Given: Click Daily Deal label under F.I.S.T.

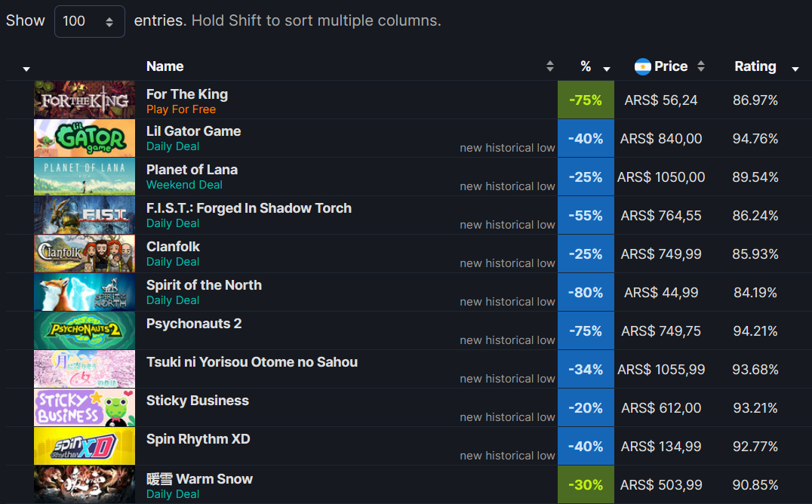Looking at the screenshot, I should (x=173, y=223).
